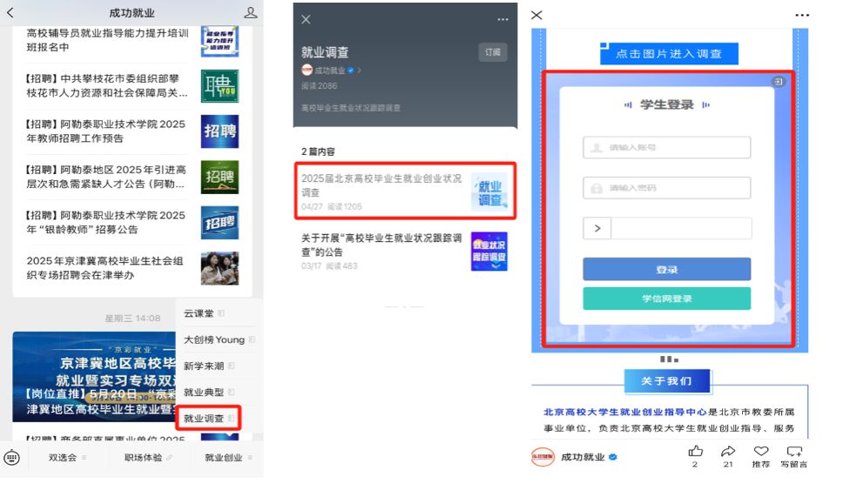Switch to keyboard input via keyboard icon
The width and height of the screenshot is (843, 504).
[x=11, y=457]
